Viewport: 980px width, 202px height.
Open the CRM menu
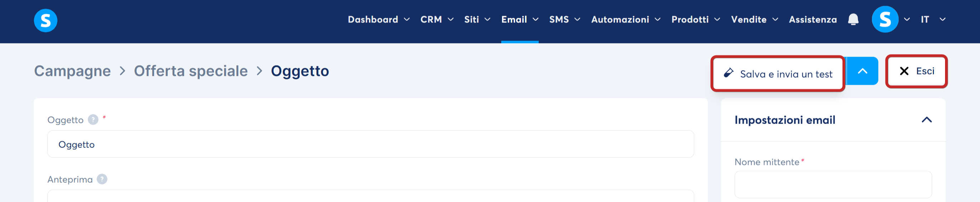437,19
